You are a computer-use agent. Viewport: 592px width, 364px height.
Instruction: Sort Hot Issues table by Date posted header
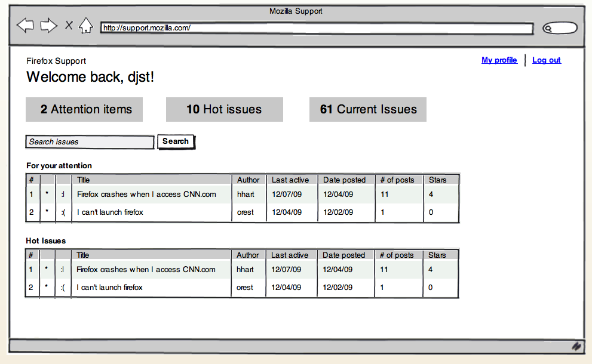[343, 255]
